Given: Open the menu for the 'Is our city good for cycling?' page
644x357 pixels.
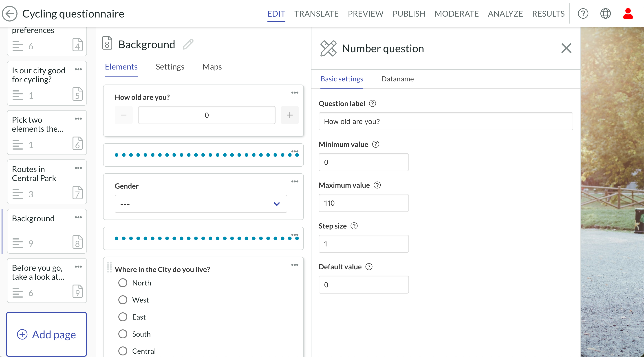Looking at the screenshot, I should pyautogui.click(x=78, y=69).
